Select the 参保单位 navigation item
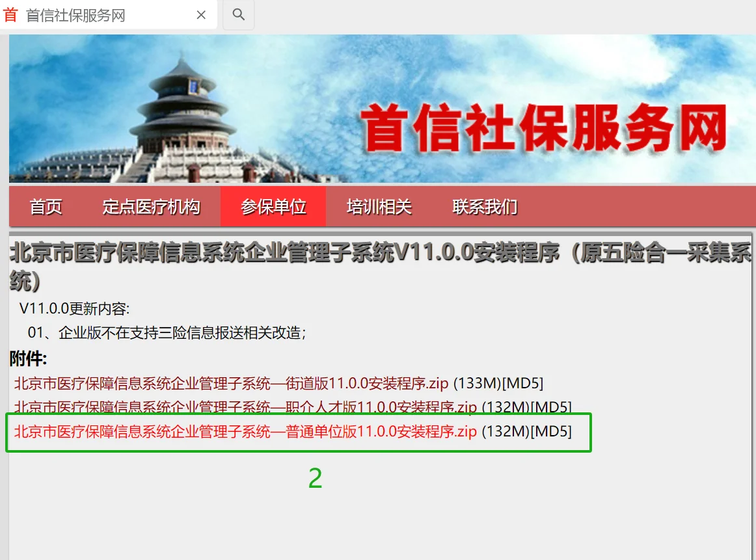Image resolution: width=756 pixels, height=560 pixels. [x=273, y=207]
